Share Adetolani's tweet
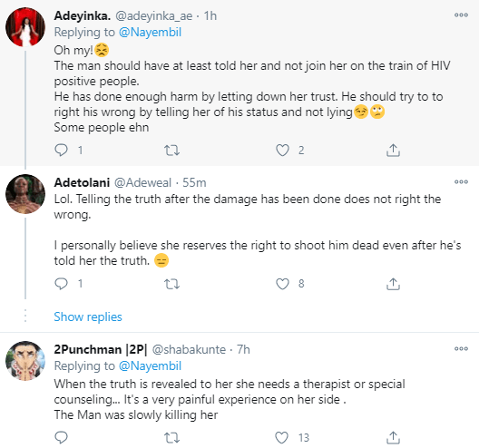 click(393, 284)
